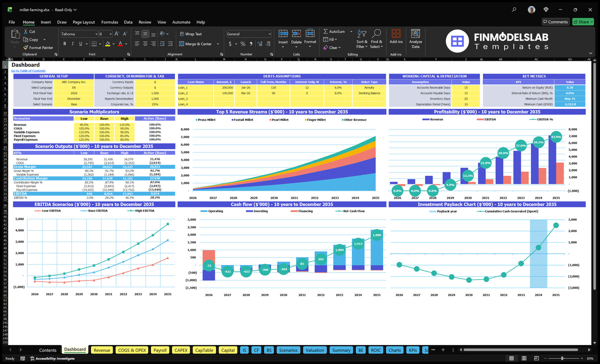Viewport: 600px width, 364px height.
Task: Switch to the COGS & OPEX sheet tab
Action: pyautogui.click(x=132, y=350)
